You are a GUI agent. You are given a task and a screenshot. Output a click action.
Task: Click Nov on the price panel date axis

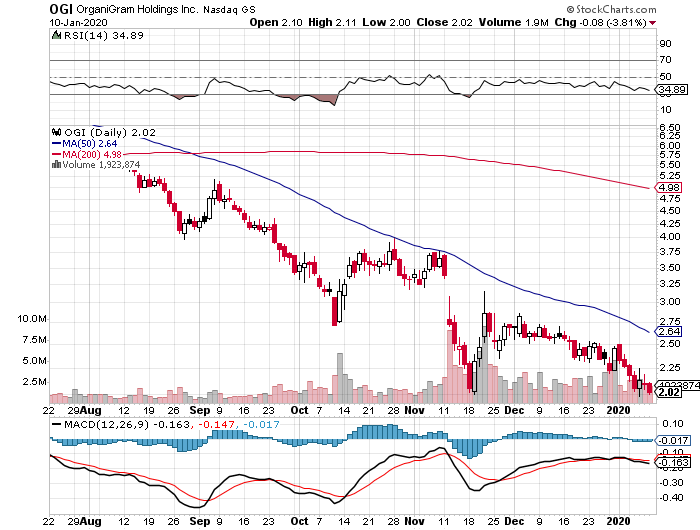[x=414, y=410]
